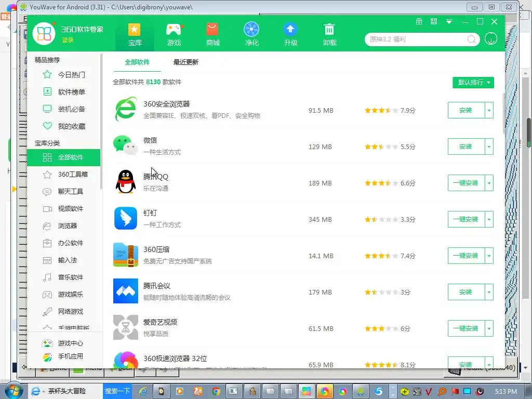Screen dimensions: 532x399
Task: Open the 卸载 trash can icon
Action: (329, 30)
